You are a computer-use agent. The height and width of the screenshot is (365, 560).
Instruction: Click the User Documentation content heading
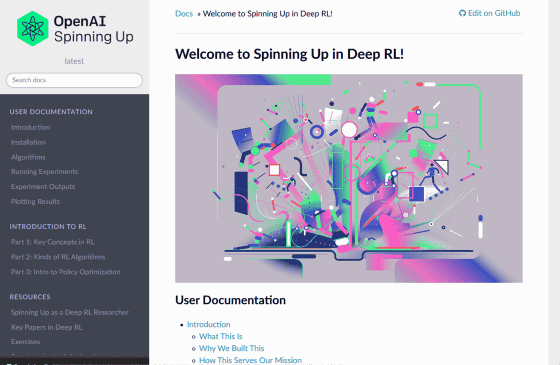point(230,300)
